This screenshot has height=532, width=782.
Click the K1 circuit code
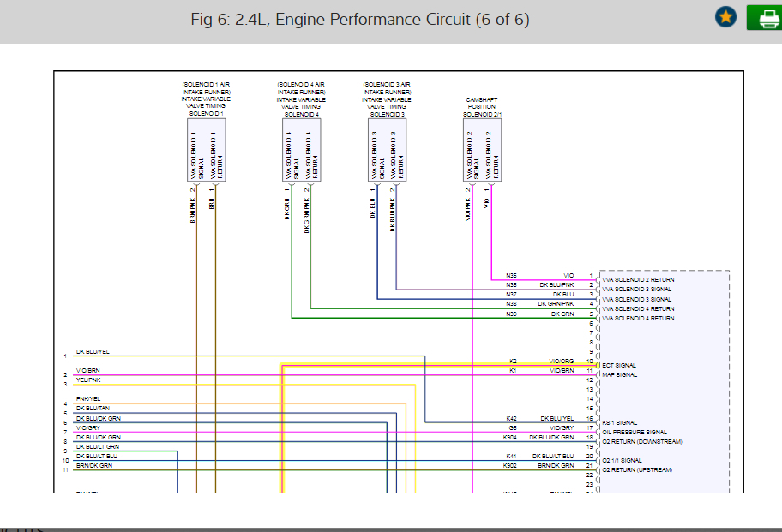tap(513, 371)
